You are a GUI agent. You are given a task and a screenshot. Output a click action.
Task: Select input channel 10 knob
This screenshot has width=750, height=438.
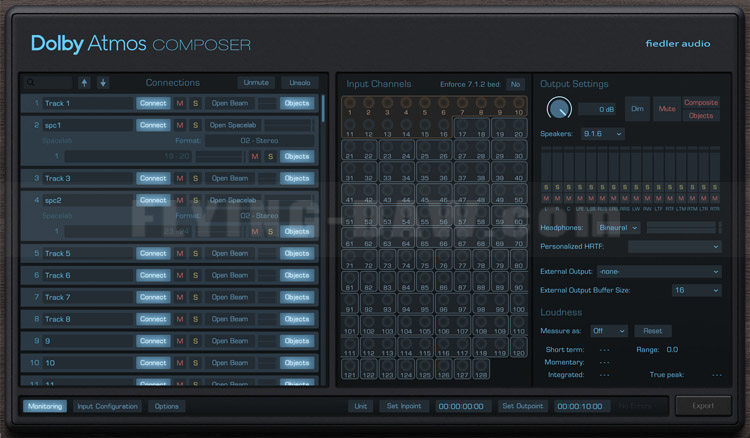tap(519, 103)
